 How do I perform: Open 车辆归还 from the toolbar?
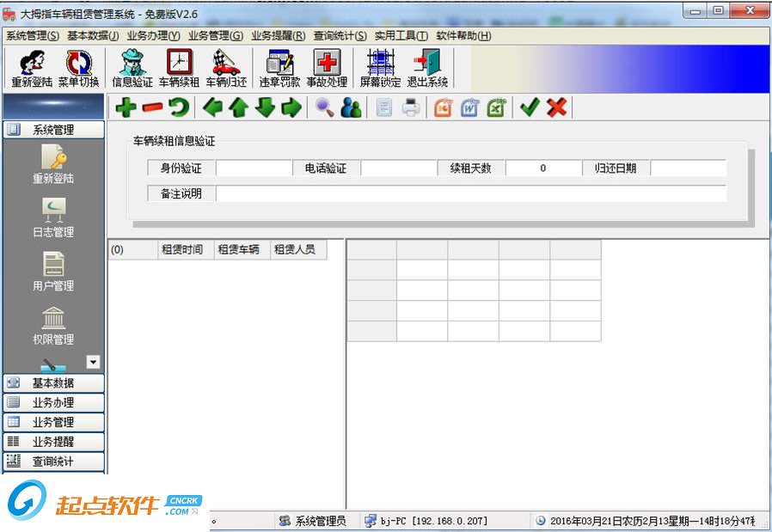226,69
